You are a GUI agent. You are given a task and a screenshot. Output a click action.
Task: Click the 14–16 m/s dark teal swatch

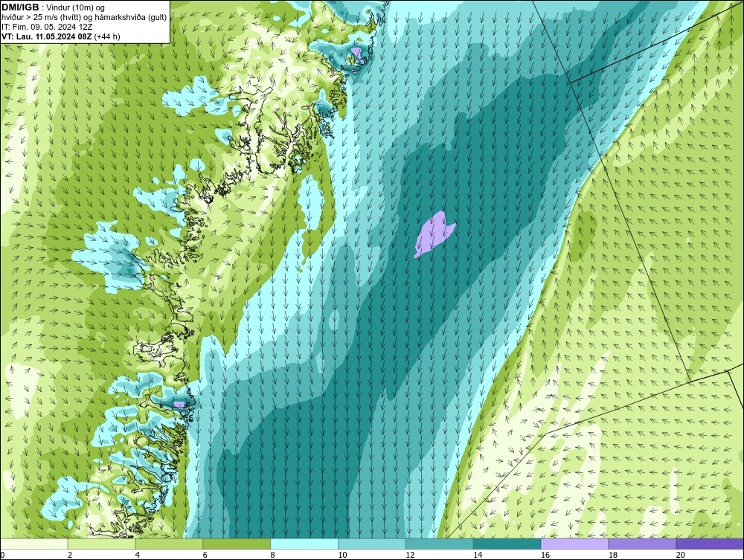click(x=507, y=544)
